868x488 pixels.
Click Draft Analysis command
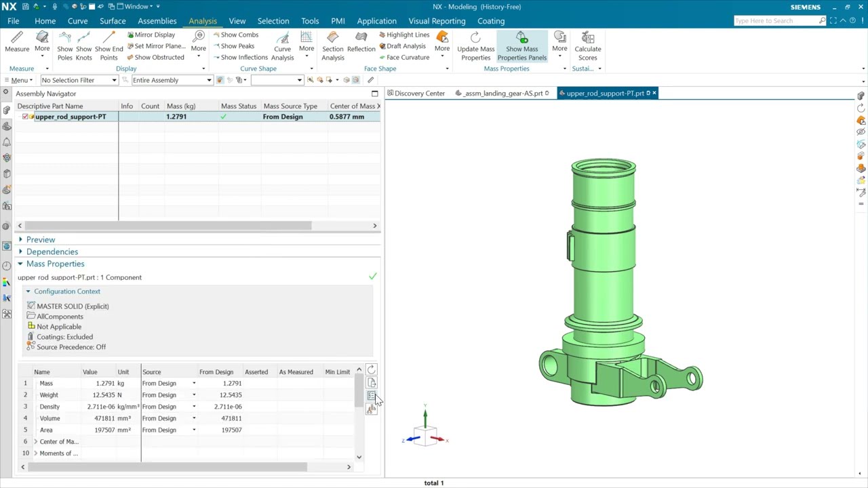click(402, 46)
